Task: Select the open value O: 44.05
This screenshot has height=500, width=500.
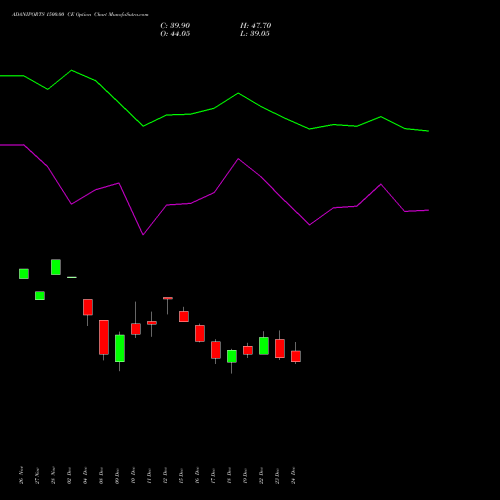Action: tap(175, 34)
